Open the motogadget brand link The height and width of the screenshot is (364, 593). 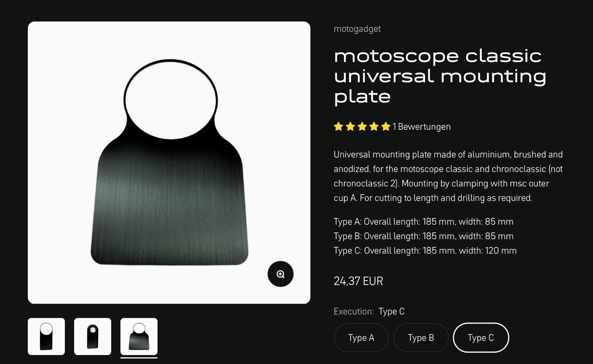click(357, 29)
